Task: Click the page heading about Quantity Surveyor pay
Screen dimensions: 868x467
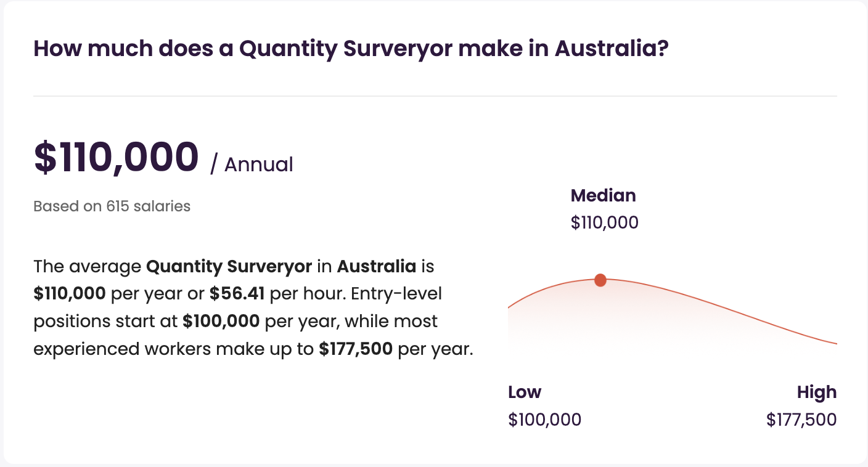Action: coord(351,48)
